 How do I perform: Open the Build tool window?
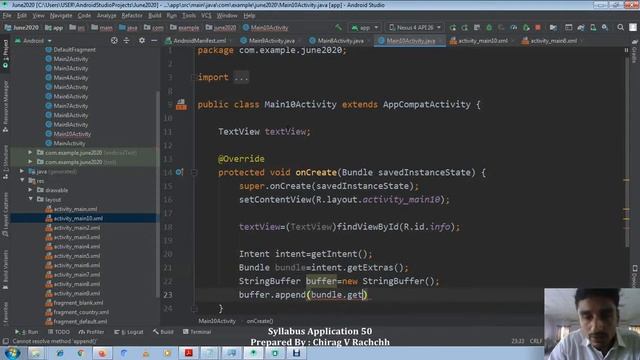(x=163, y=332)
